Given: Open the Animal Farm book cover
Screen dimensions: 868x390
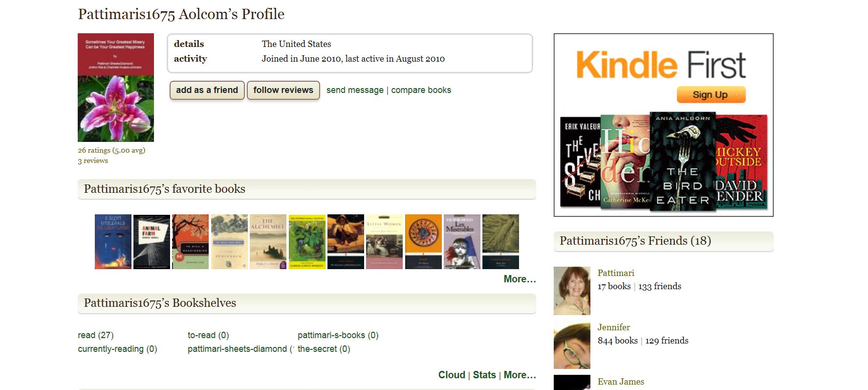Looking at the screenshot, I should point(152,242).
